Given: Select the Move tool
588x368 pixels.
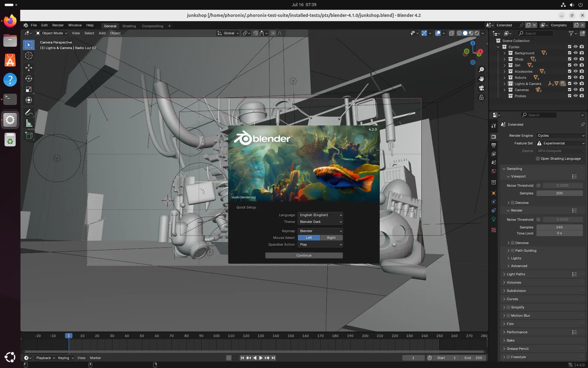Looking at the screenshot, I should point(29,68).
